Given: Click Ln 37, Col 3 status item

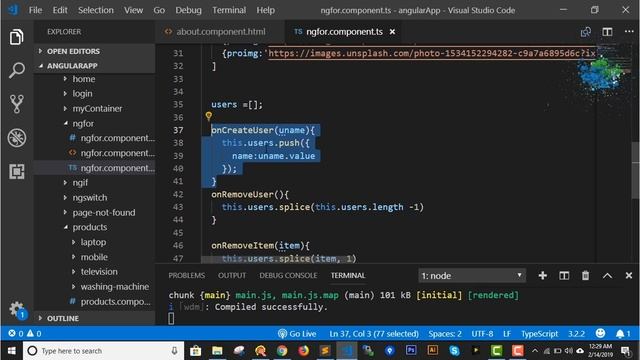Looking at the screenshot, I should point(374,333).
